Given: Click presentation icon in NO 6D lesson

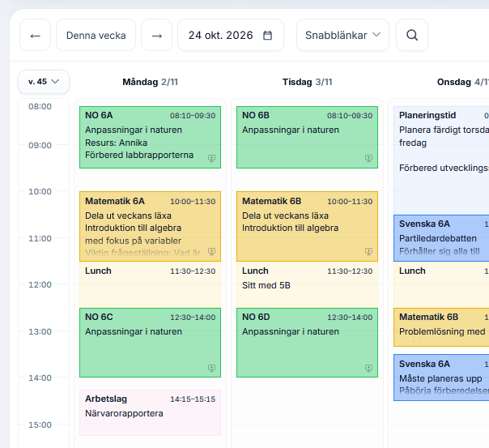Looking at the screenshot, I should 368,368.
